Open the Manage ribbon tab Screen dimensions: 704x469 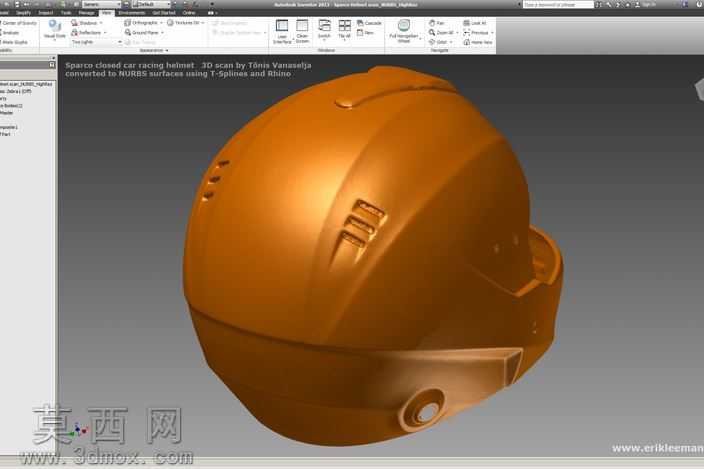click(87, 13)
